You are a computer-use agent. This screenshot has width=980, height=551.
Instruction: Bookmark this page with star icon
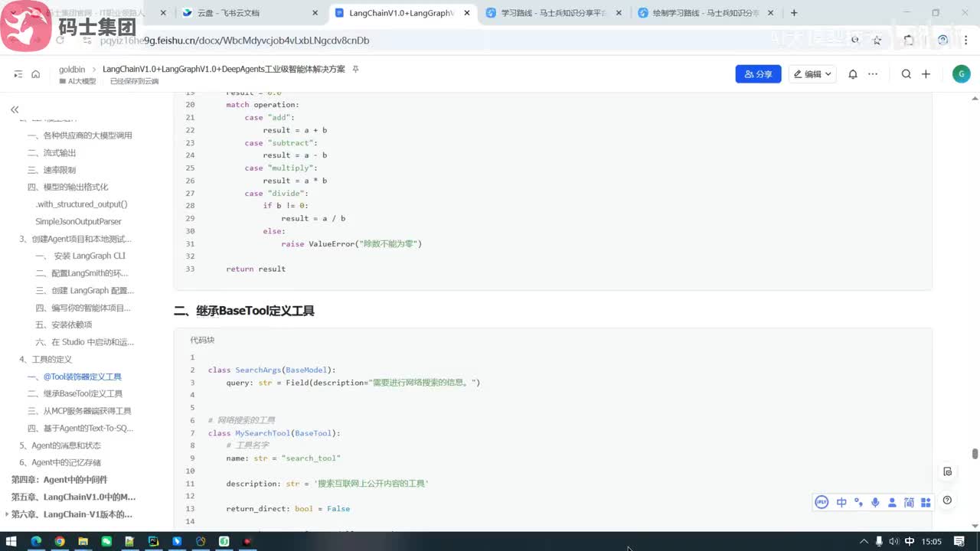coord(877,40)
